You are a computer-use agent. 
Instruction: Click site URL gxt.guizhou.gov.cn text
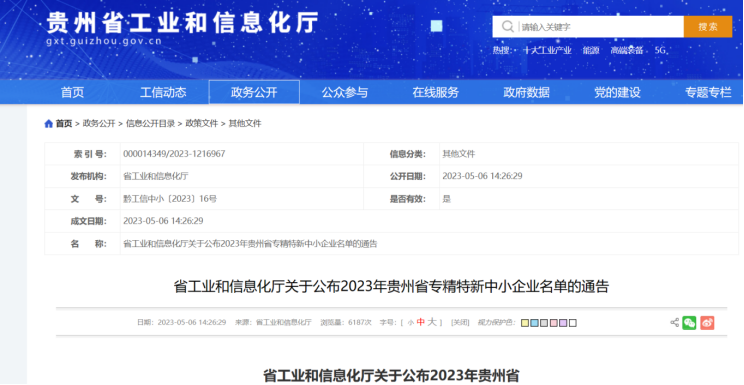point(104,41)
